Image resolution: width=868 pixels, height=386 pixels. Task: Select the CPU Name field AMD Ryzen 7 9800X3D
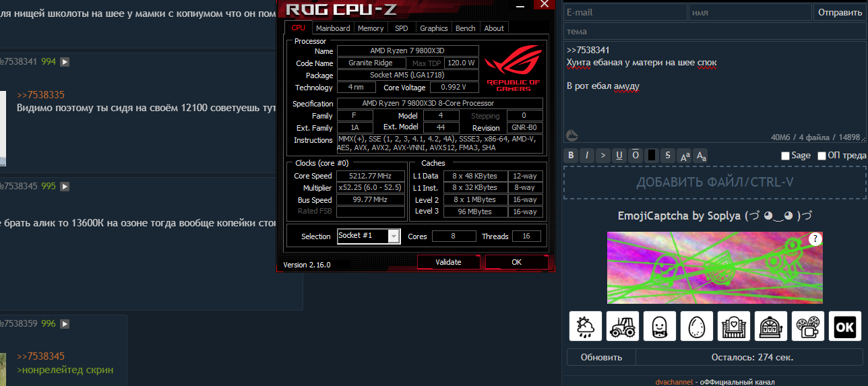click(x=408, y=51)
